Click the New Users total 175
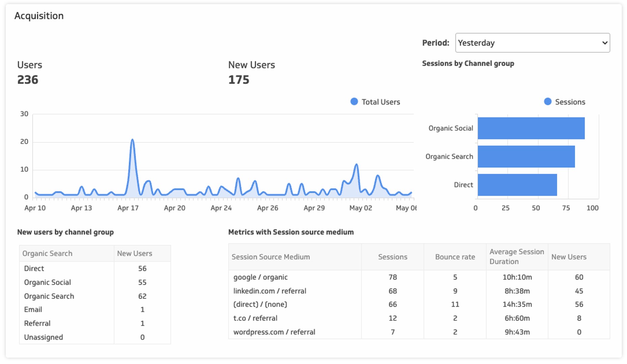Image resolution: width=627 pixels, height=364 pixels. click(x=239, y=80)
